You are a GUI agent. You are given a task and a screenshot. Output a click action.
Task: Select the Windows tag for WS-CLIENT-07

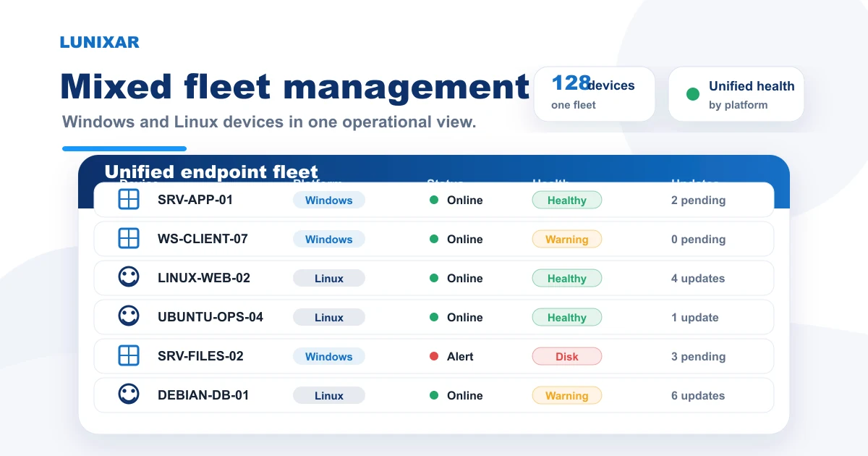(329, 240)
